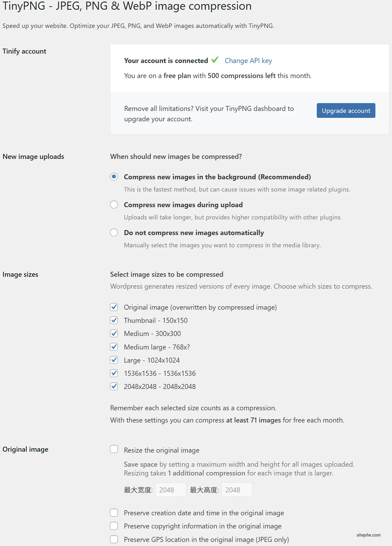Check Preserve creation date and time
This screenshot has height=546, width=392.
[114, 512]
